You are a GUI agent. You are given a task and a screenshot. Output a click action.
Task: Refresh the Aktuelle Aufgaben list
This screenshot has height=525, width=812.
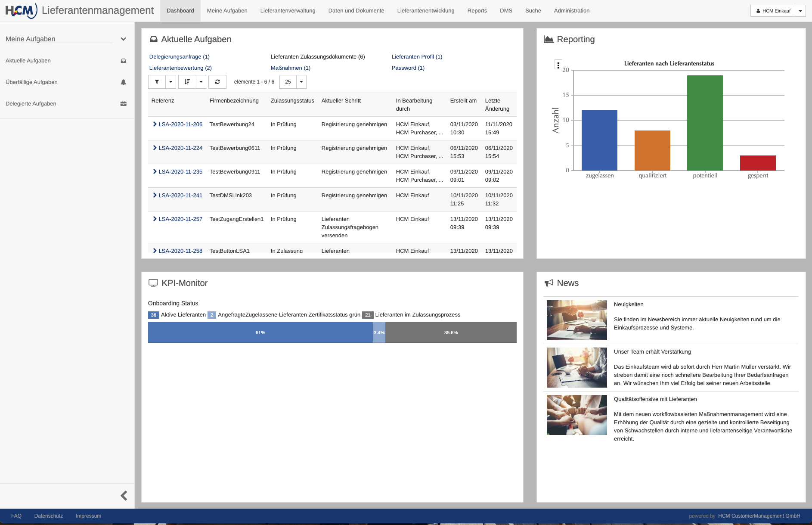217,82
